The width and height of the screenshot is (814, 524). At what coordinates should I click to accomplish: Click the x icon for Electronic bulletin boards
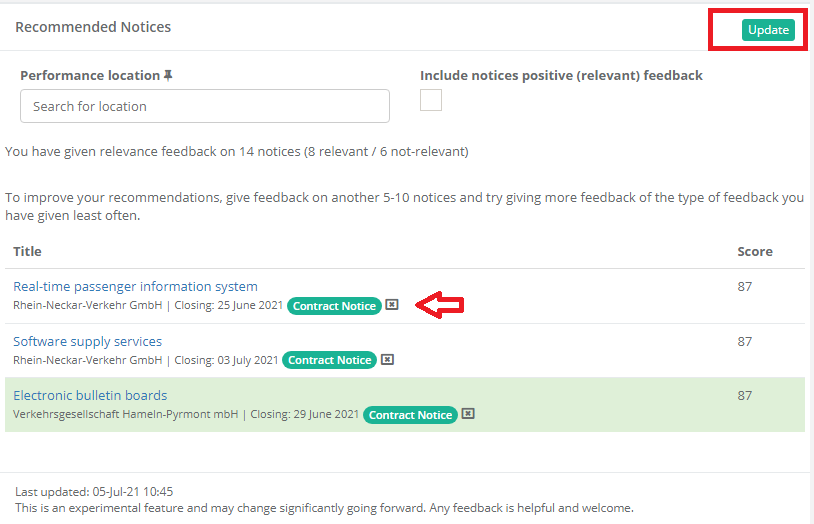tap(468, 414)
